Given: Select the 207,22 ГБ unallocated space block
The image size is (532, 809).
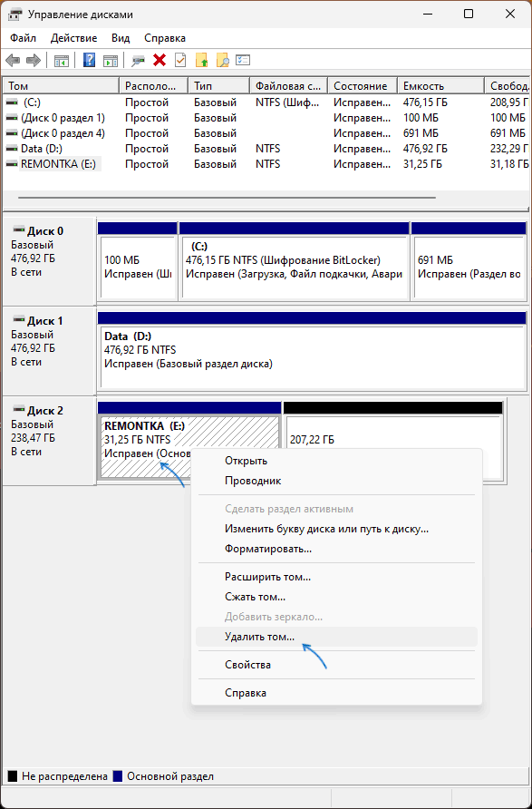Looking at the screenshot, I should point(393,440).
